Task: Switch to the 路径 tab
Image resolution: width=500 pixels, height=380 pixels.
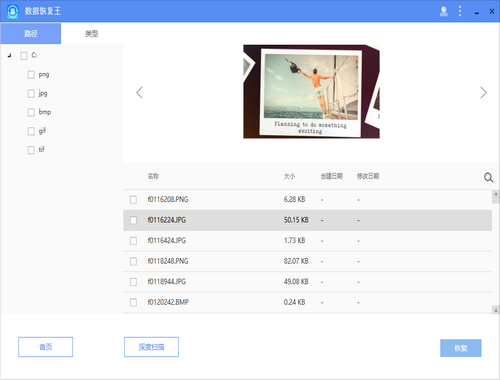Action: coord(31,33)
